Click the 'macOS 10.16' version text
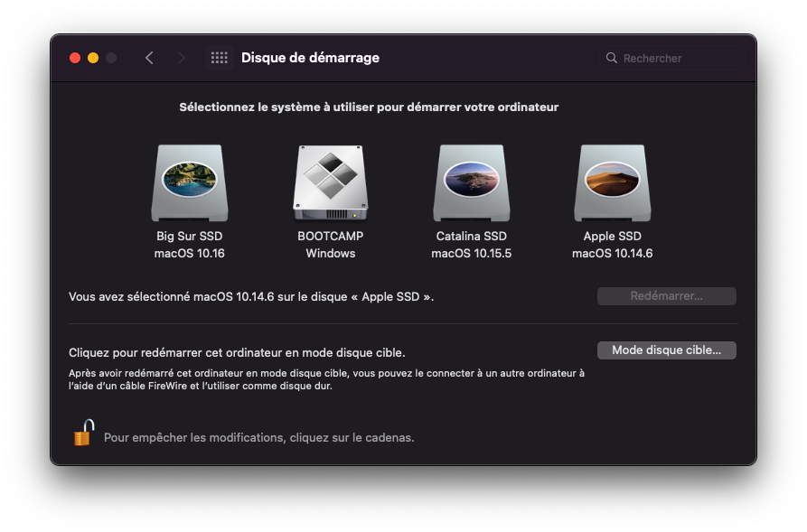Screen dimensions: 807x532 [190, 253]
